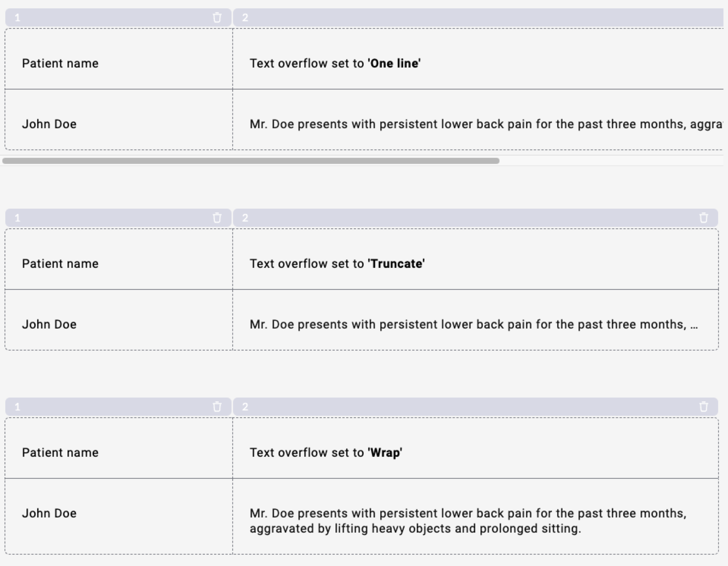The image size is (728, 566).
Task: Click Patient name cell in One line table
Action: [119, 59]
